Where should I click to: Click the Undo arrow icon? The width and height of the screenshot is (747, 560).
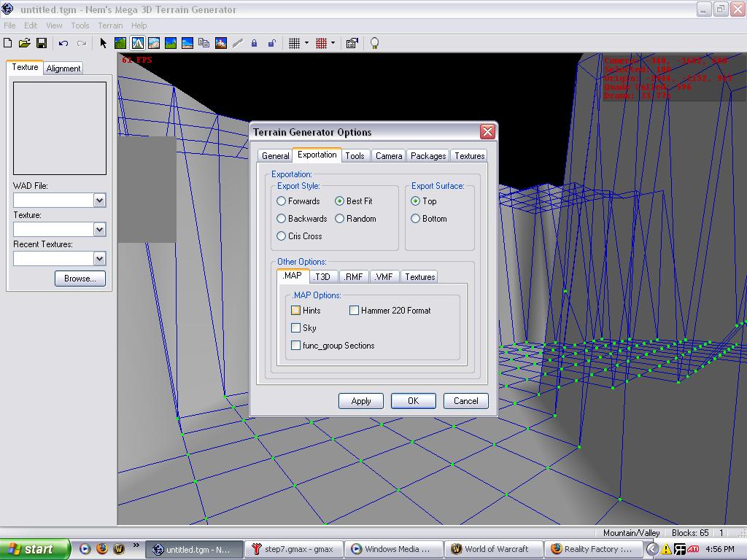[x=63, y=44]
